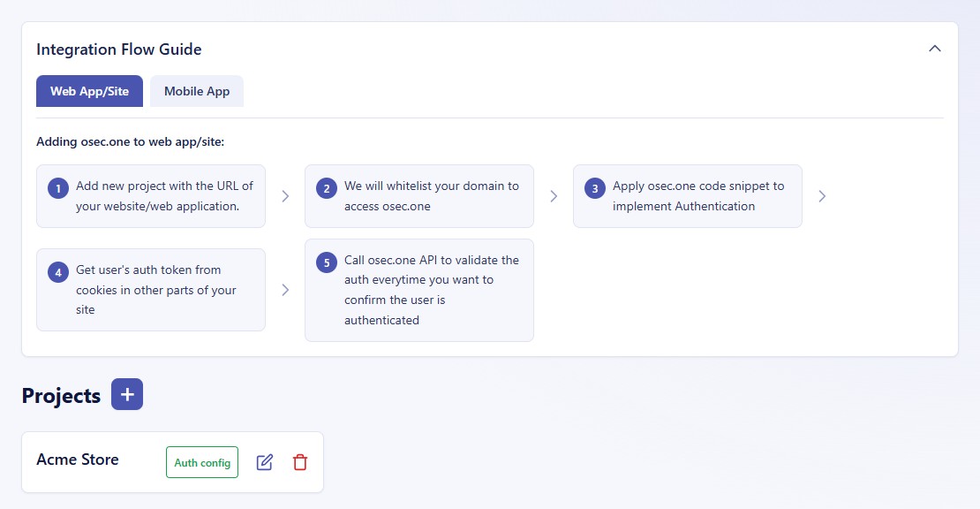The height and width of the screenshot is (509, 980).
Task: Add a new project with plus button
Action: coord(127,394)
